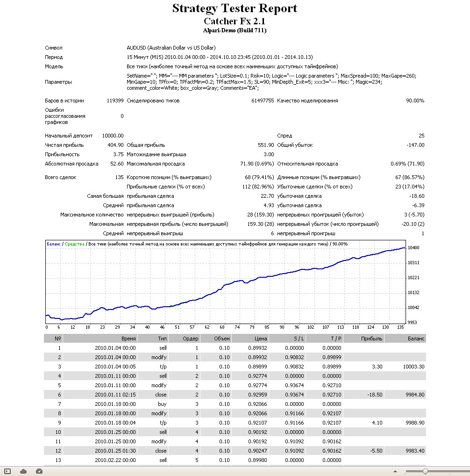Click the "Параметры" label
Image resolution: width=470 pixels, height=476 pixels.
pyautogui.click(x=58, y=82)
